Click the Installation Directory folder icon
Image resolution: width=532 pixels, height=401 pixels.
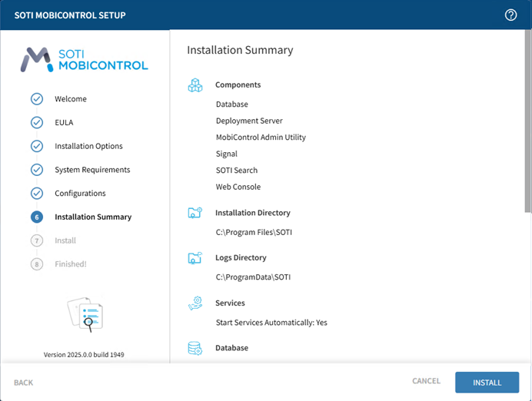tap(195, 213)
